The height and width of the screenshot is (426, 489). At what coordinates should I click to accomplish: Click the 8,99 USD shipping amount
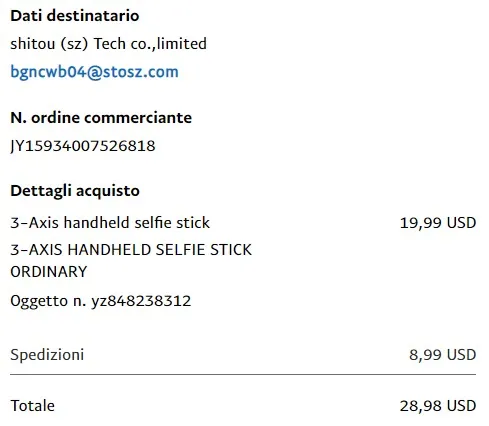(x=442, y=355)
